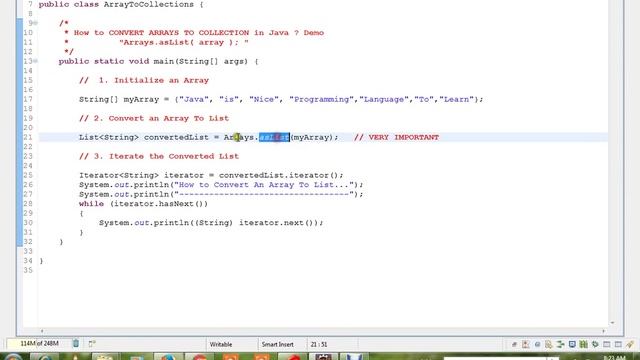This screenshot has height=360, width=640.
Task: Click the myArray variable declaration on line 17
Action: click(141, 99)
